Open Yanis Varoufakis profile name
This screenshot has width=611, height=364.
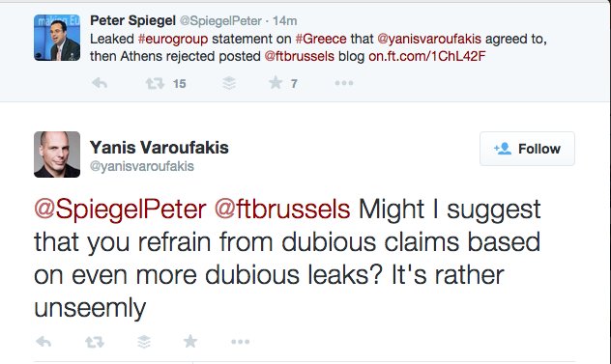click(160, 148)
